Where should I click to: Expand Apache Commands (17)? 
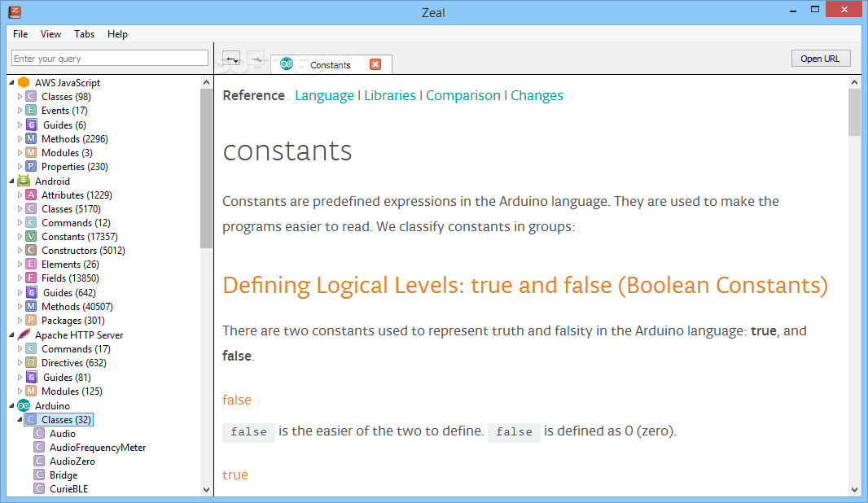point(20,348)
